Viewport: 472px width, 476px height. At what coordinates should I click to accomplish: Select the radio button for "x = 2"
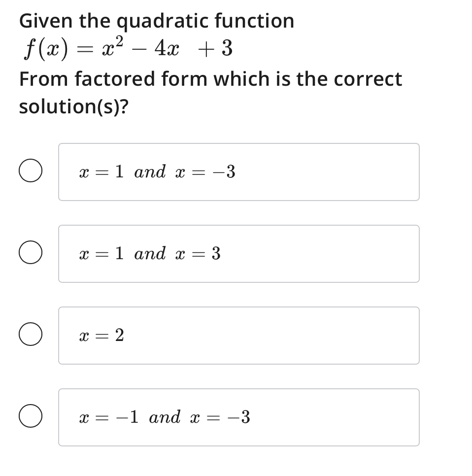click(x=30, y=335)
